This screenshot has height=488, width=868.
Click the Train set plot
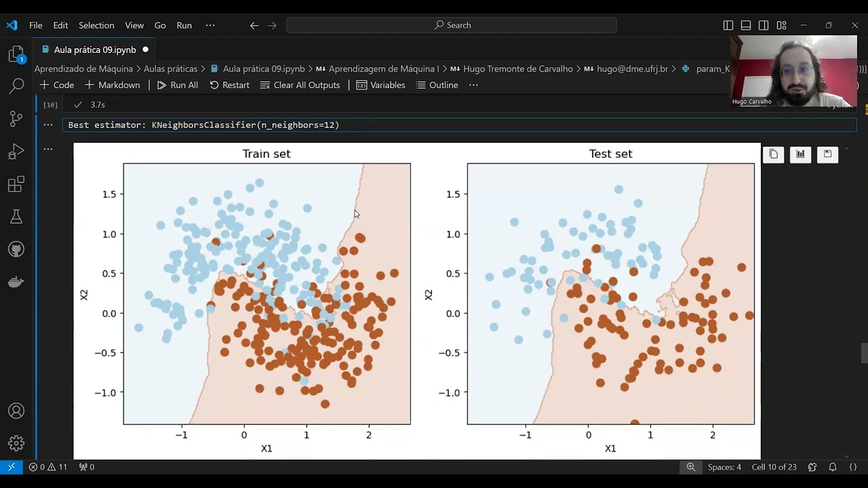click(x=267, y=293)
